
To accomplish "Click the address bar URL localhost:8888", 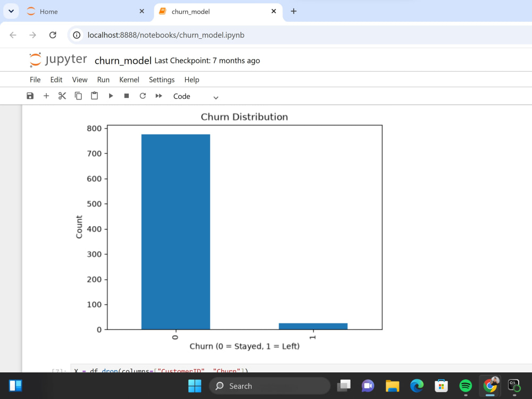I will tap(165, 35).
